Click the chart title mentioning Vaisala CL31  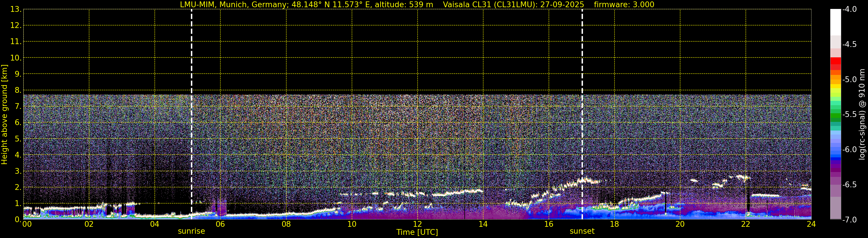coord(417,4)
